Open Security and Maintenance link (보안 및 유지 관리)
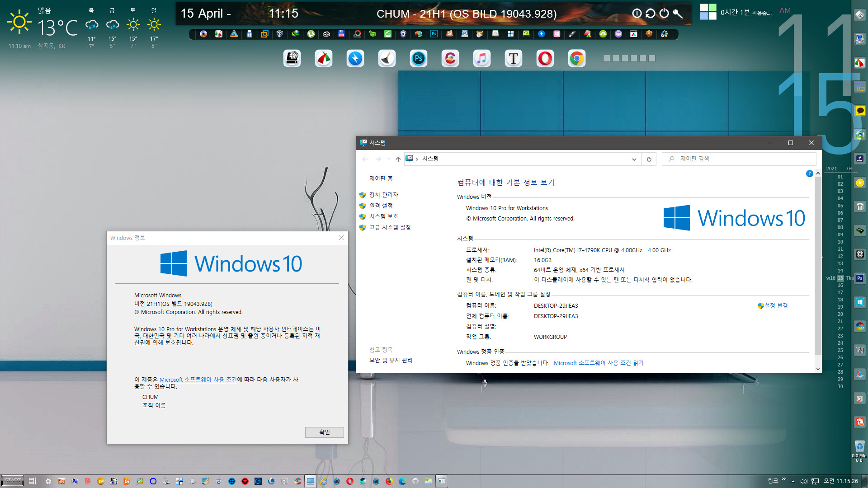The height and width of the screenshot is (488, 868). 391,360
